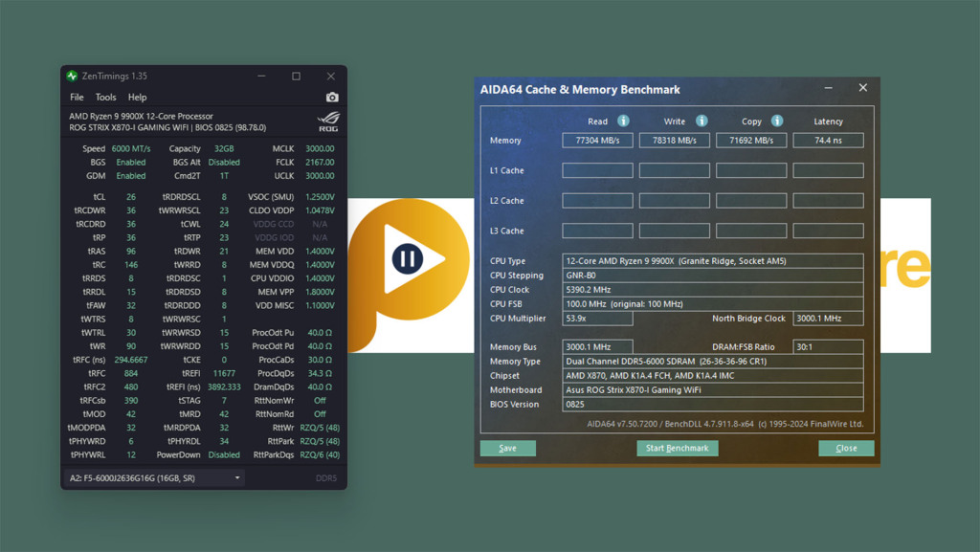
Task: Click the 6000 MT/s Speed value
Action: pyautogui.click(x=131, y=148)
